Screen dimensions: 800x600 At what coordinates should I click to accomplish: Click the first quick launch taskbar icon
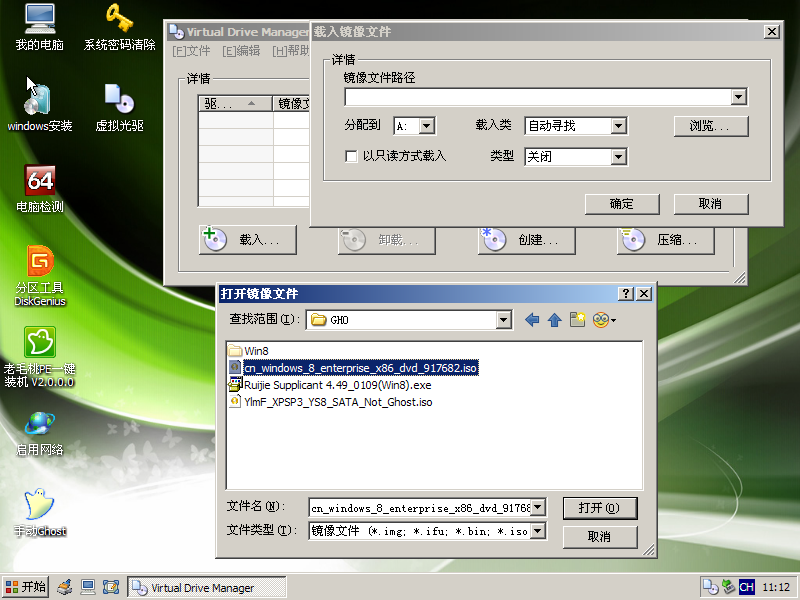click(65, 587)
